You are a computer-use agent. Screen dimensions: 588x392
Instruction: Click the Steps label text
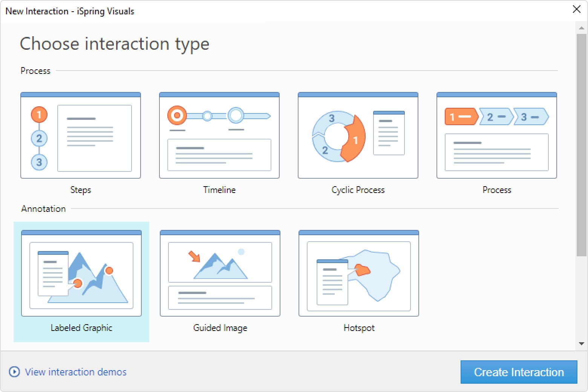81,190
